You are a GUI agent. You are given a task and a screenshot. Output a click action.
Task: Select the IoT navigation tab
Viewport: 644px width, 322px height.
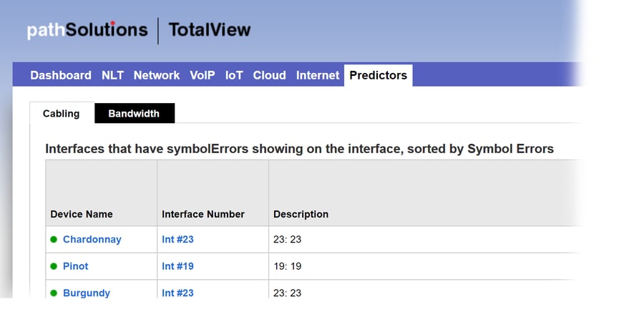coord(234,75)
